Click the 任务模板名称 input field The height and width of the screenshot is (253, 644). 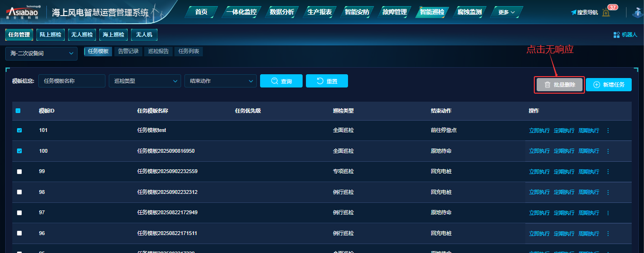72,81
